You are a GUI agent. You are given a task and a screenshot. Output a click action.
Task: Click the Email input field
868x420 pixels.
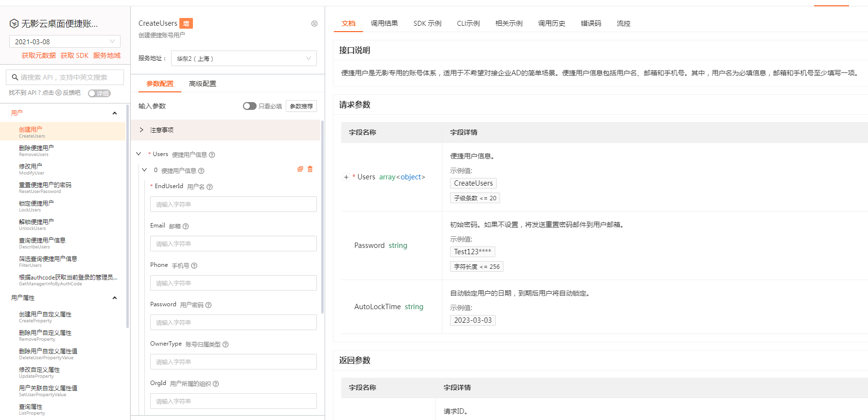tap(233, 244)
